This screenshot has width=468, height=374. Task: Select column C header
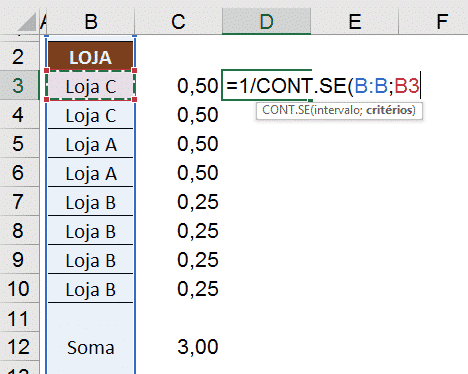click(178, 22)
